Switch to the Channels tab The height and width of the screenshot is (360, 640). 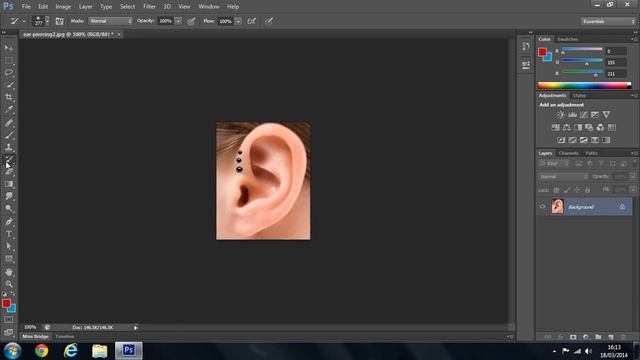pyautogui.click(x=569, y=153)
